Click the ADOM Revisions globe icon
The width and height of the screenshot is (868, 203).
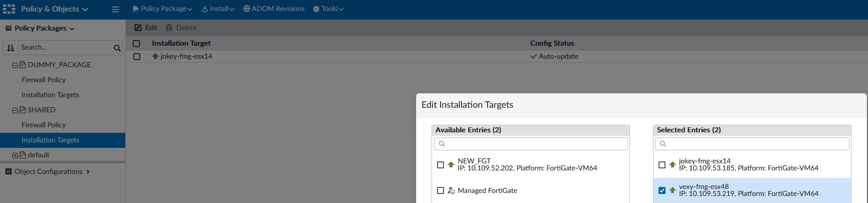point(247,9)
